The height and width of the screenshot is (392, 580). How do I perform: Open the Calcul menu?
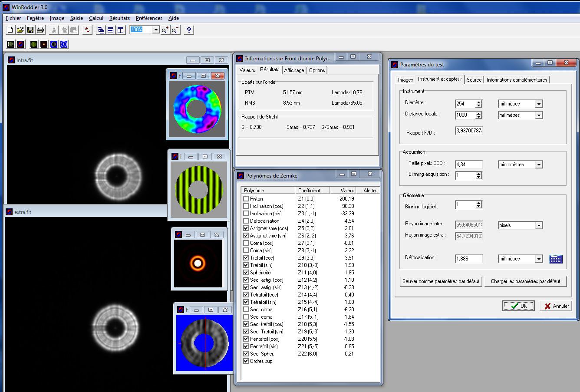[96, 18]
